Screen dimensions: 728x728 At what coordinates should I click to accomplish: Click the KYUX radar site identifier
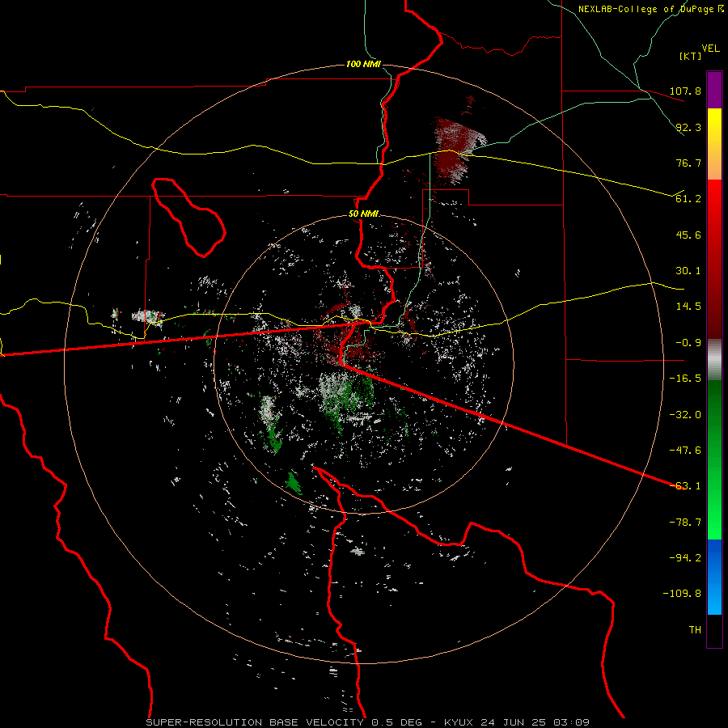(459, 722)
